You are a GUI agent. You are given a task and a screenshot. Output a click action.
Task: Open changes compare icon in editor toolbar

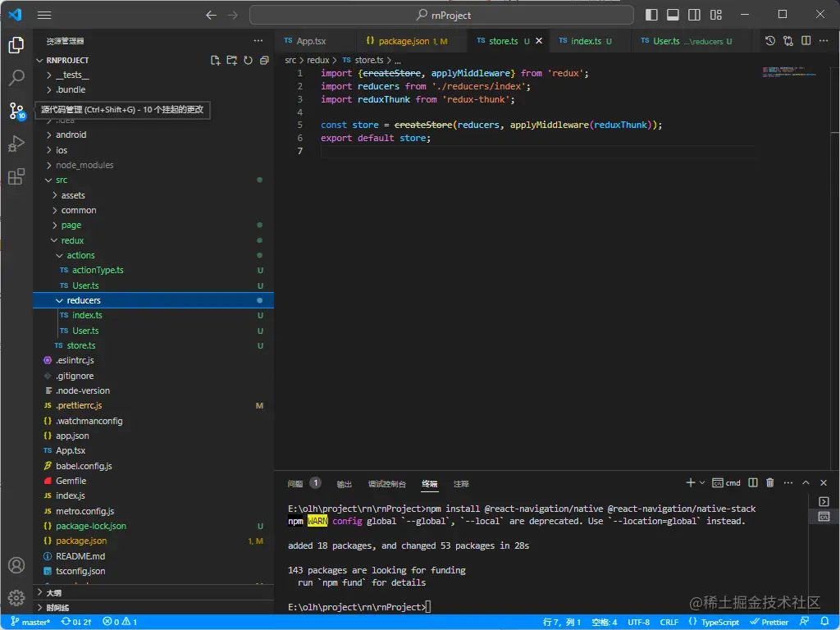click(788, 41)
